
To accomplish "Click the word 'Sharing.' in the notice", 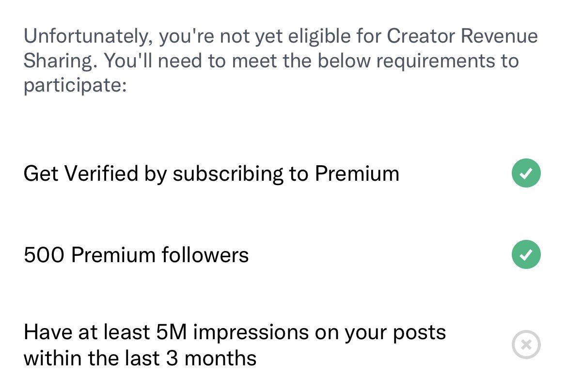I will click(61, 61).
